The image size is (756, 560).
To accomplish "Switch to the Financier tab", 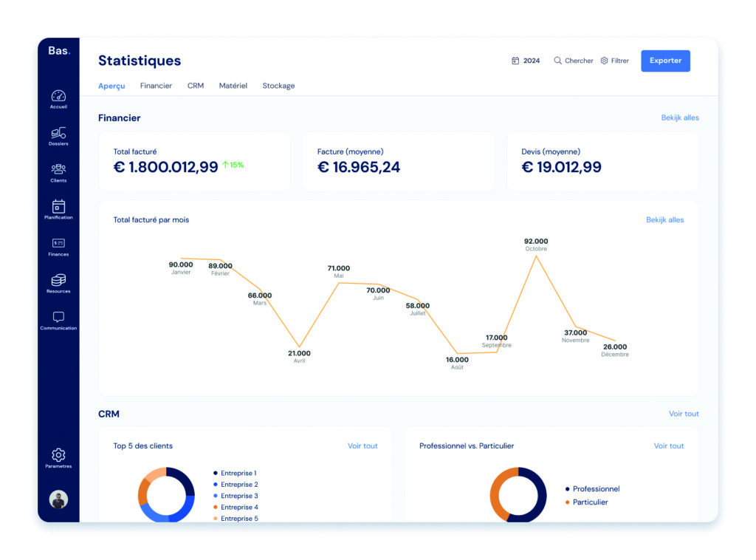I will pyautogui.click(x=156, y=86).
